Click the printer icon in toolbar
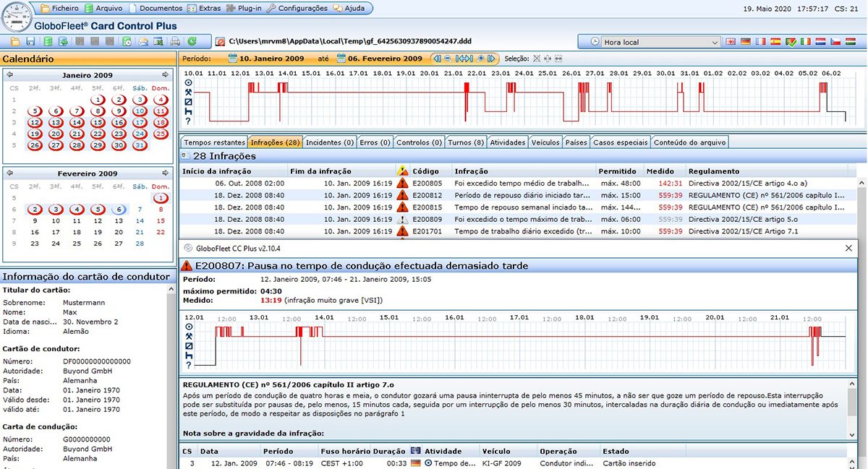The width and height of the screenshot is (868, 469). point(174,41)
